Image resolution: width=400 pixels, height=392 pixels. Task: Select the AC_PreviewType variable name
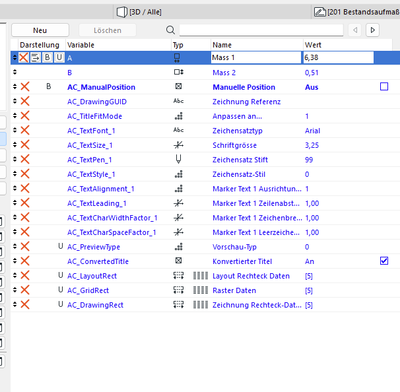(x=94, y=247)
